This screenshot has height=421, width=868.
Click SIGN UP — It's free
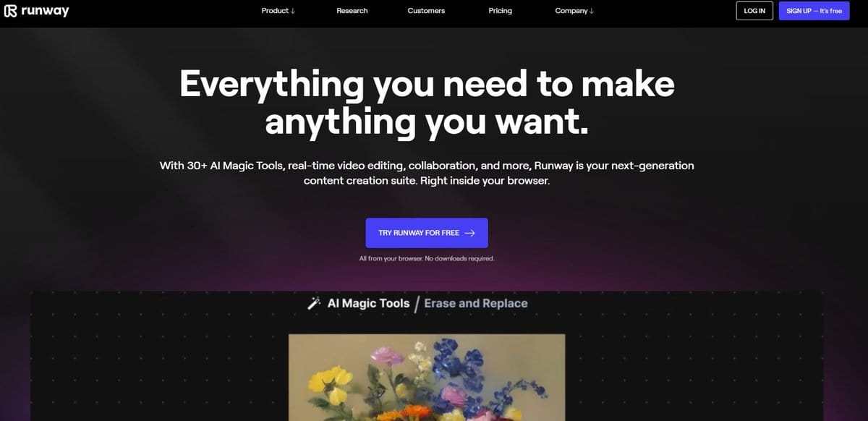point(814,11)
